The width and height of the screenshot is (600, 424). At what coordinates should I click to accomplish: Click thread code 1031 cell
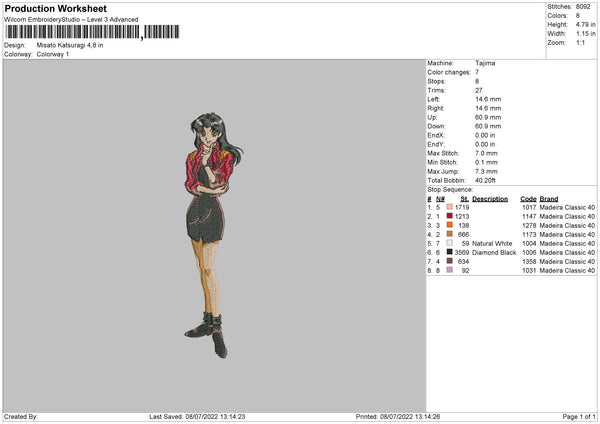pos(529,271)
